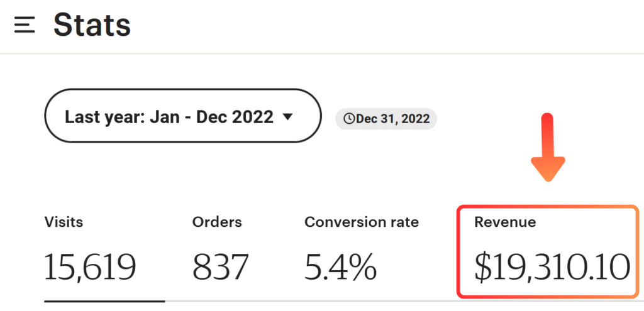644x311 pixels.
Task: Click the 15,619 visits number
Action: [90, 266]
